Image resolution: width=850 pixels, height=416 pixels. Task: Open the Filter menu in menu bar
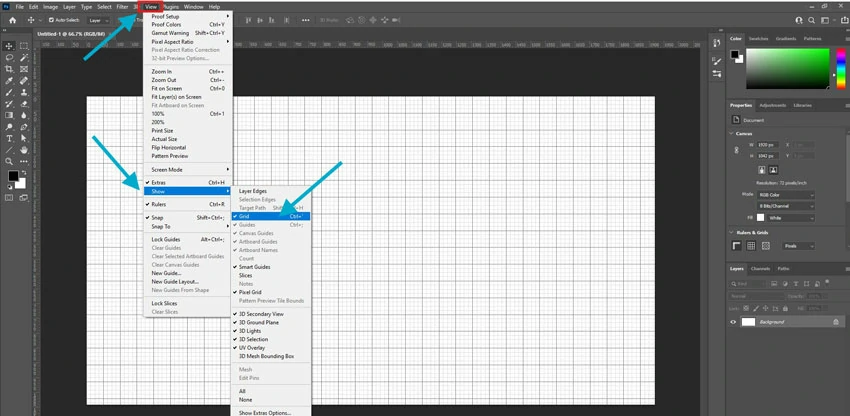click(121, 7)
